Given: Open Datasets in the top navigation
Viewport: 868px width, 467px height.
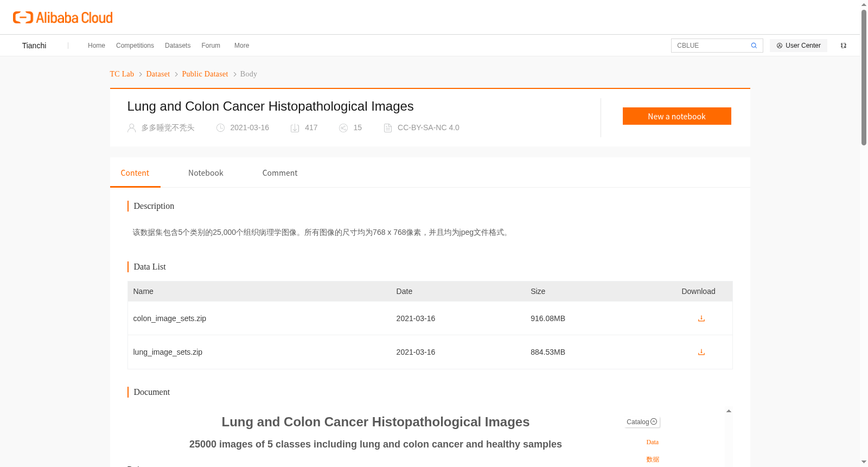Looking at the screenshot, I should coord(178,46).
